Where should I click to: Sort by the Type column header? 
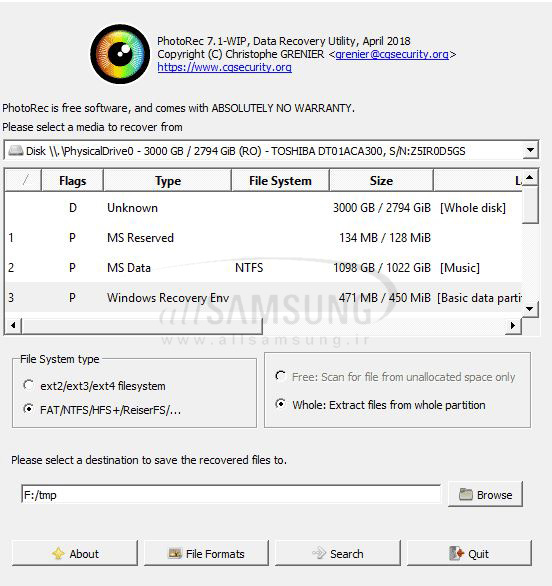pyautogui.click(x=168, y=181)
